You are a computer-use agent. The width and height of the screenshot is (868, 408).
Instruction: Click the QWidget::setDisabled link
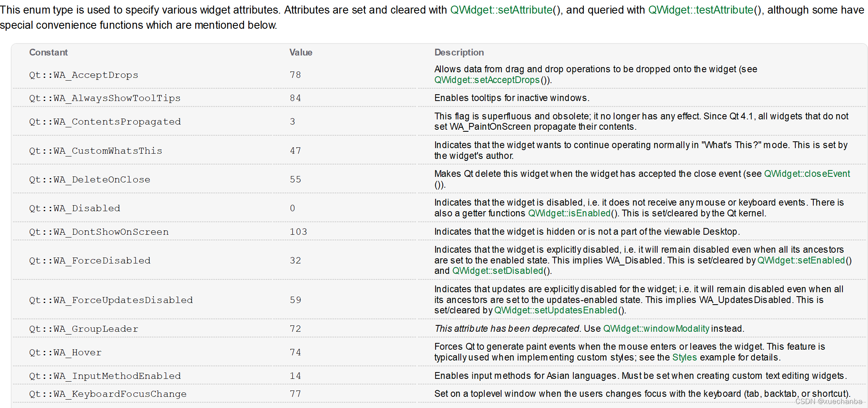click(x=497, y=271)
